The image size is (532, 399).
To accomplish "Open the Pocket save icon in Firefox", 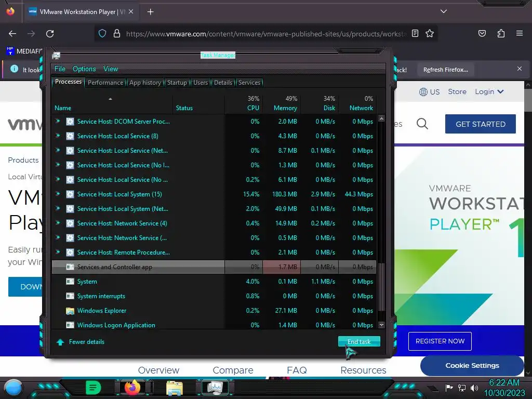I will pos(482,33).
